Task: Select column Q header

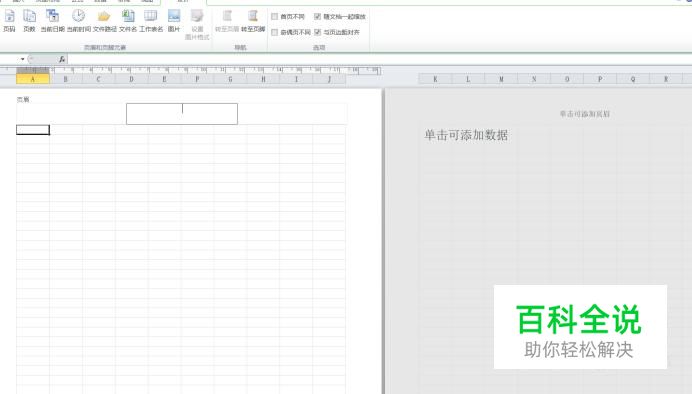Action: pyautogui.click(x=633, y=79)
